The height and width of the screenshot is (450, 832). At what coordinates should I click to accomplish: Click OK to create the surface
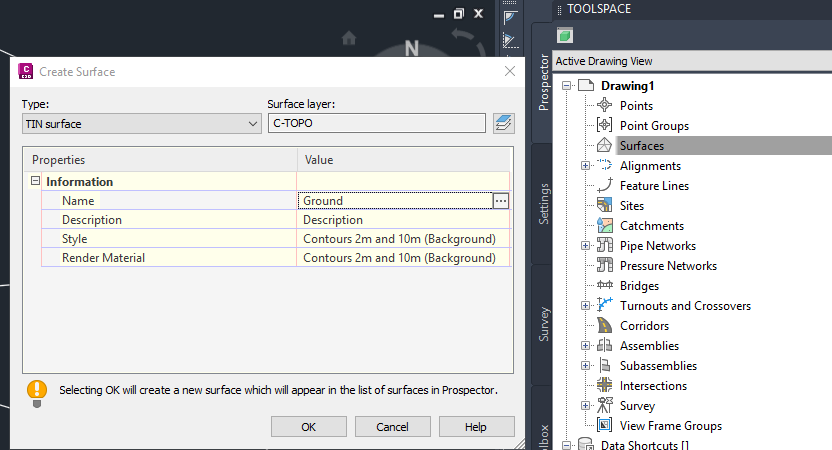[x=309, y=427]
